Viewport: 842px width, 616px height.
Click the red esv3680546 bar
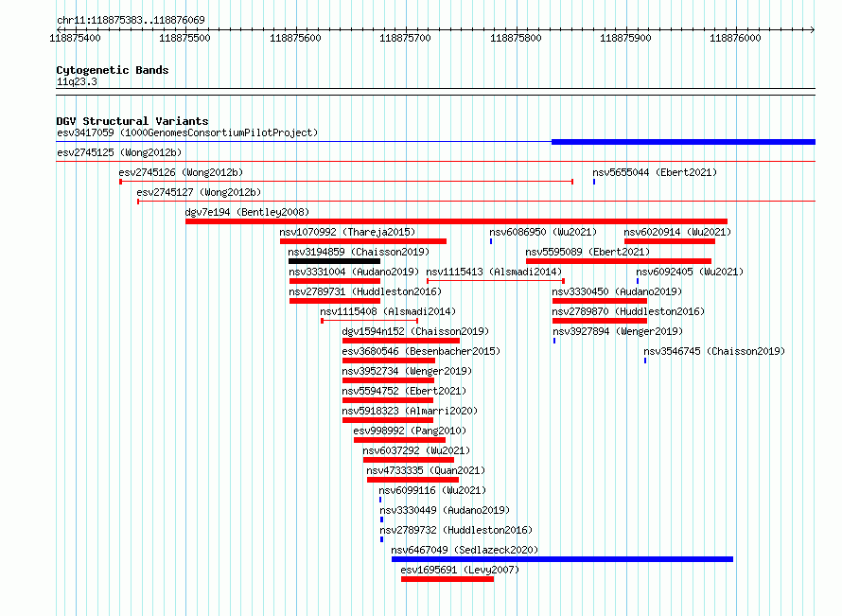point(388,361)
